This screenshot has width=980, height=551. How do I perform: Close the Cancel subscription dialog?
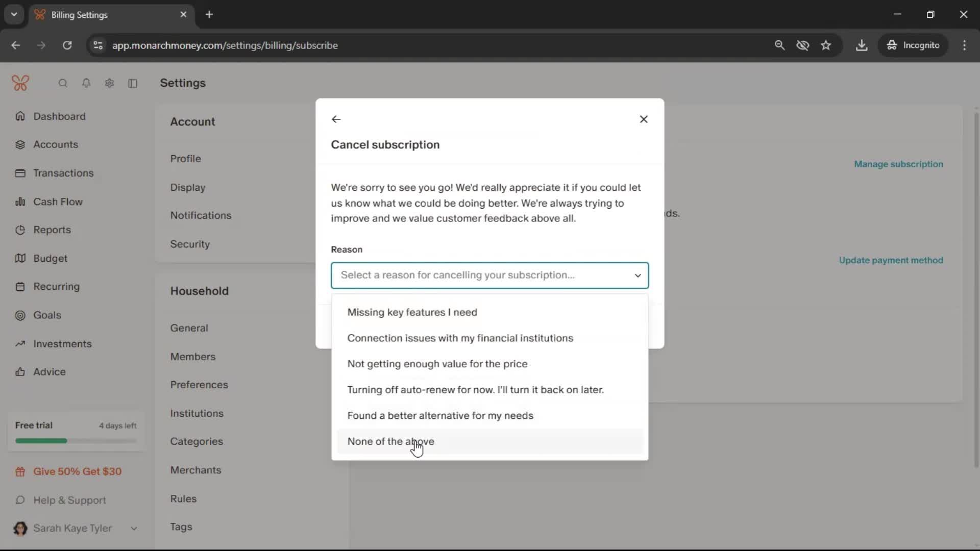(x=644, y=119)
